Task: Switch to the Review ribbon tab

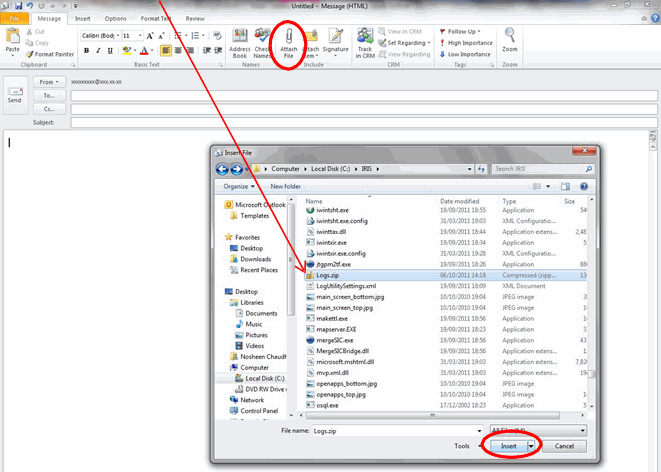Action: 195,19
